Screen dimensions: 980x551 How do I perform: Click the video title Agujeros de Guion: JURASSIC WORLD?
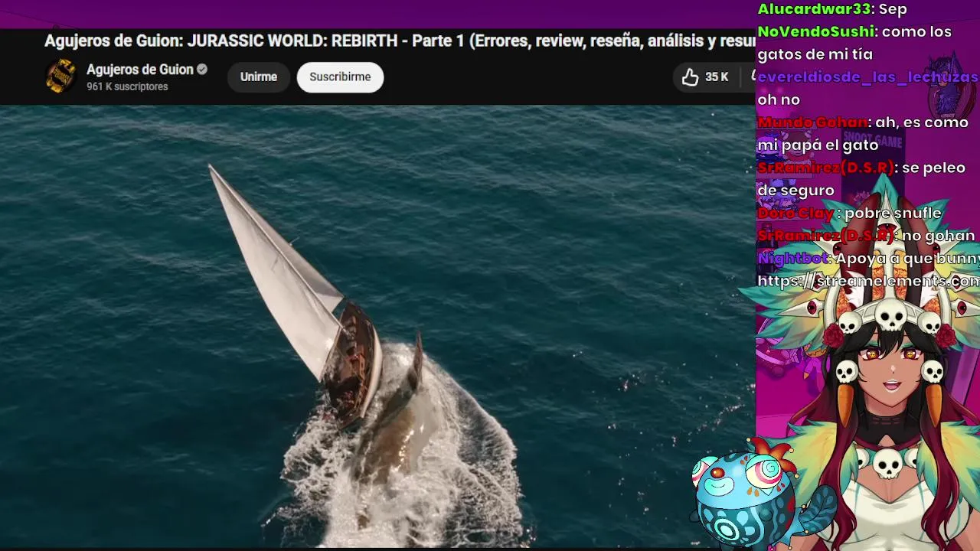click(400, 41)
